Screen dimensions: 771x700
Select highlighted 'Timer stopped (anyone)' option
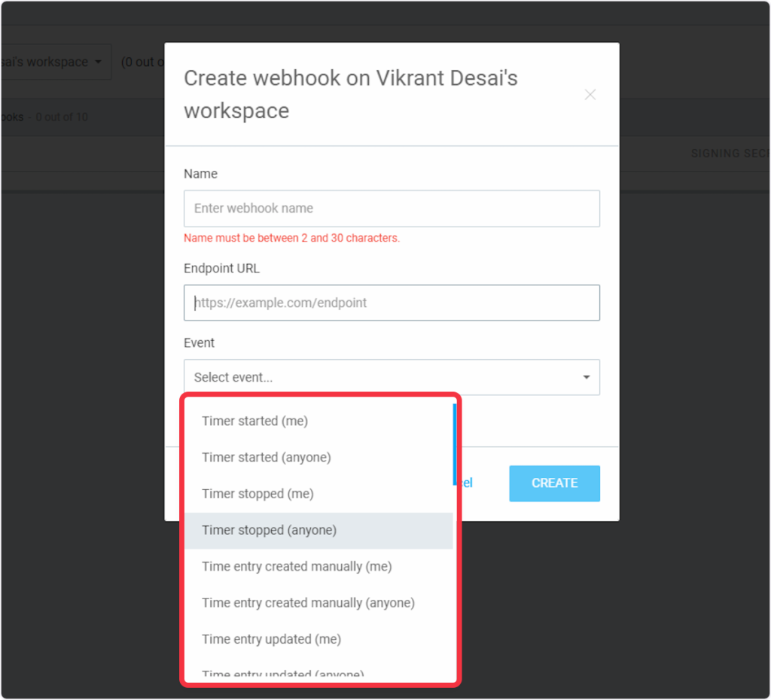[269, 530]
